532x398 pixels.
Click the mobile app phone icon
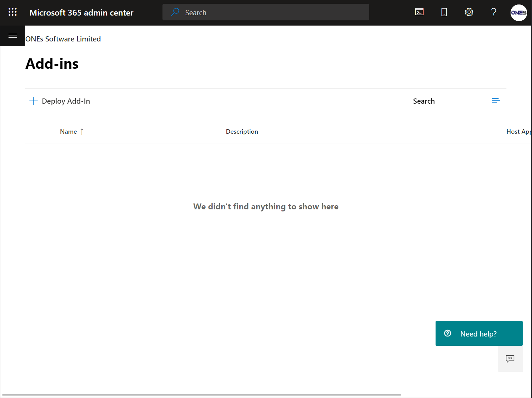(x=444, y=12)
